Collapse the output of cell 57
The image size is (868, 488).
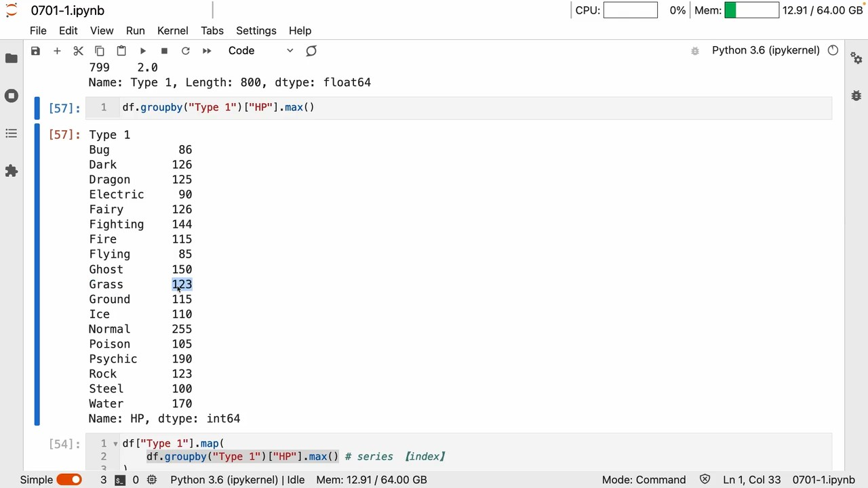(x=37, y=275)
